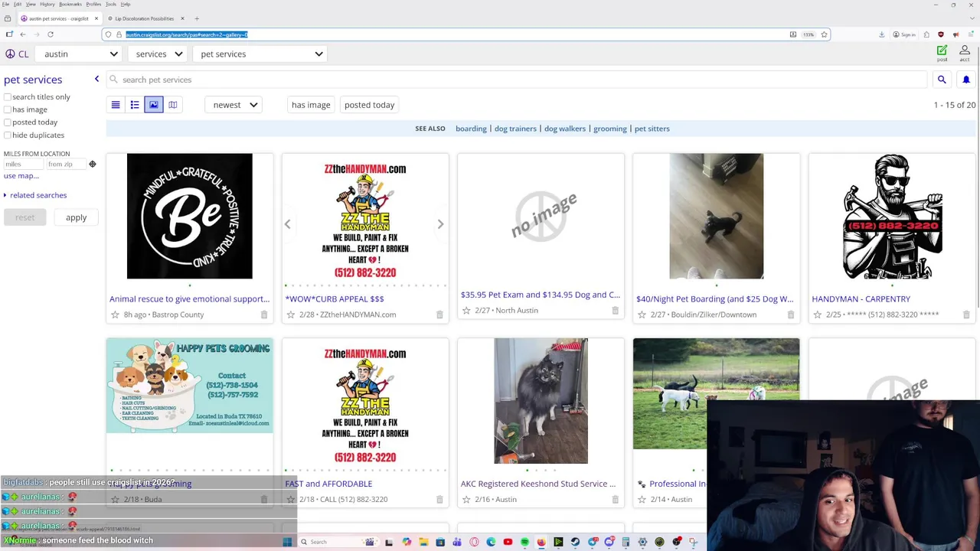980x551 pixels.
Task: Open the dog trainers link
Action: click(x=515, y=129)
